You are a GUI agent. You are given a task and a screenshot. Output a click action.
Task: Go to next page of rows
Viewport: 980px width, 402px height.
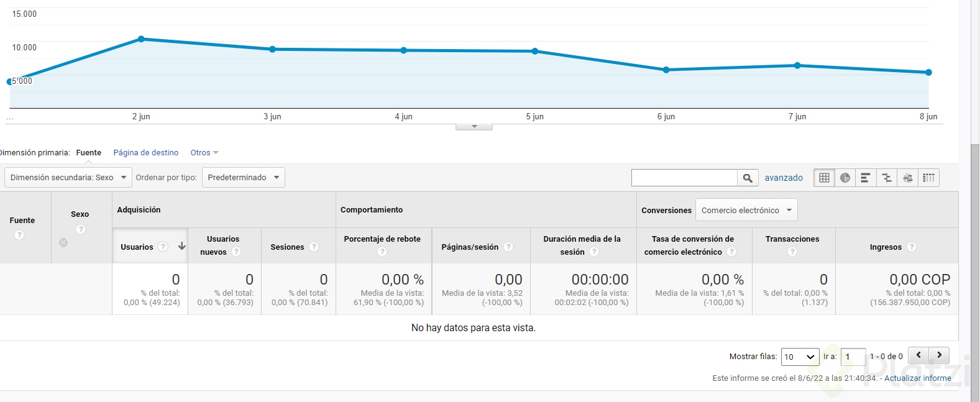939,355
